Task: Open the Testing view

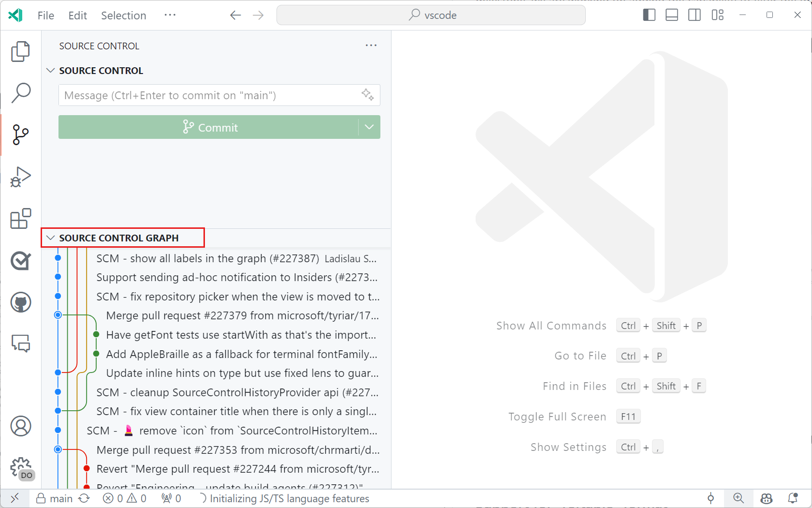Action: (20, 261)
